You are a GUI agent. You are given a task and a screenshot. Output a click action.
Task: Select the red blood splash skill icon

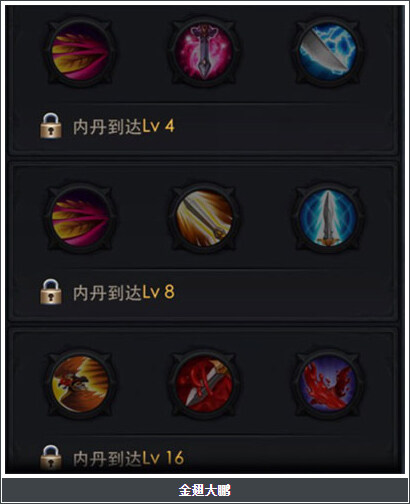[x=328, y=384]
